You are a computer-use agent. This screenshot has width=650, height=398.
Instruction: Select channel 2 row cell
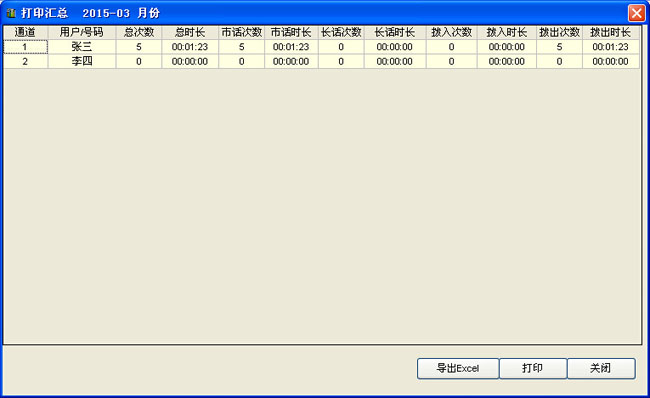click(25, 61)
